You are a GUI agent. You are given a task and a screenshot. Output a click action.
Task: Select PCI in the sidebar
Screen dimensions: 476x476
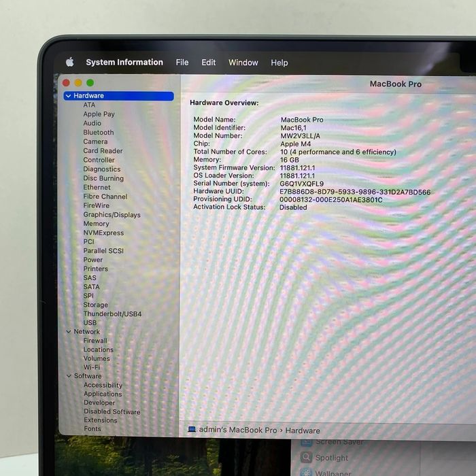[x=88, y=241]
